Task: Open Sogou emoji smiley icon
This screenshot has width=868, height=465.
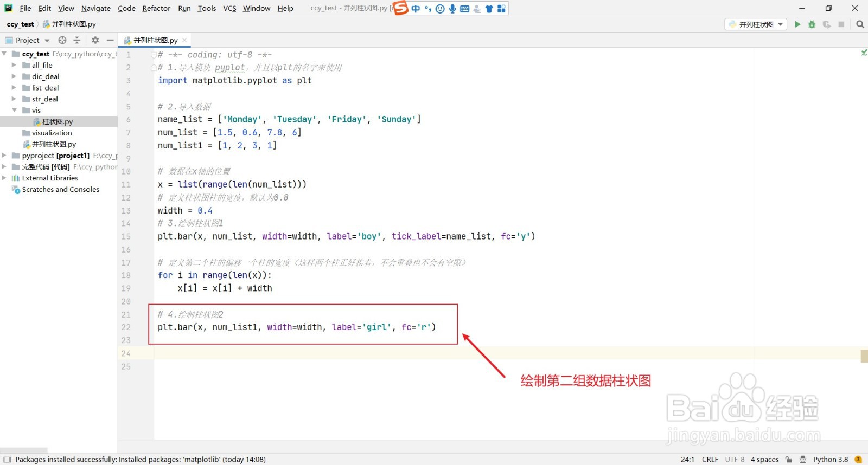Action: pyautogui.click(x=440, y=9)
